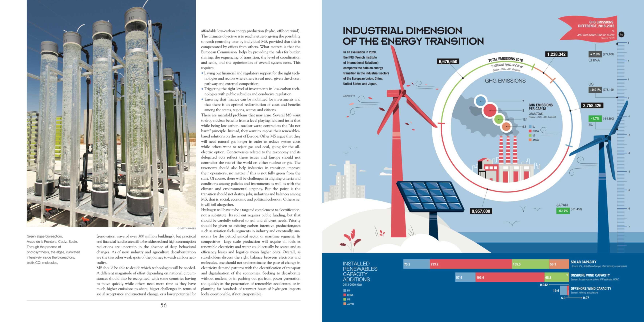Select the 57.4 onshore wind bar
Image resolution: width=644 pixels, height=322 pixels.
coord(465,277)
